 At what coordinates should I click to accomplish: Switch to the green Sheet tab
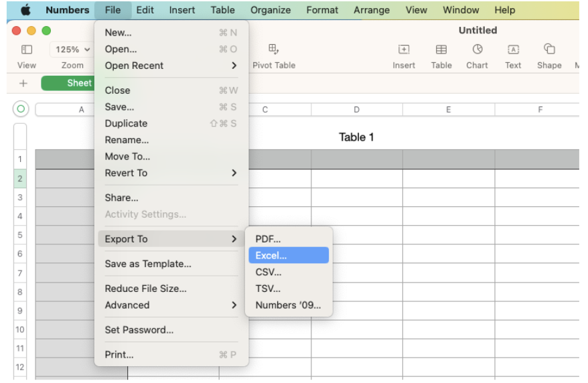point(68,83)
